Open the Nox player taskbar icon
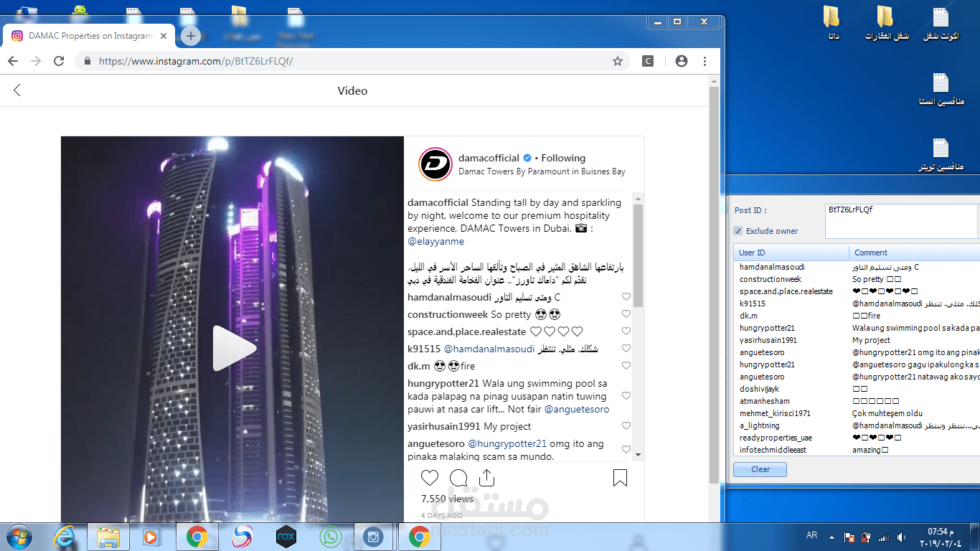The width and height of the screenshot is (980, 551). pyautogui.click(x=286, y=537)
